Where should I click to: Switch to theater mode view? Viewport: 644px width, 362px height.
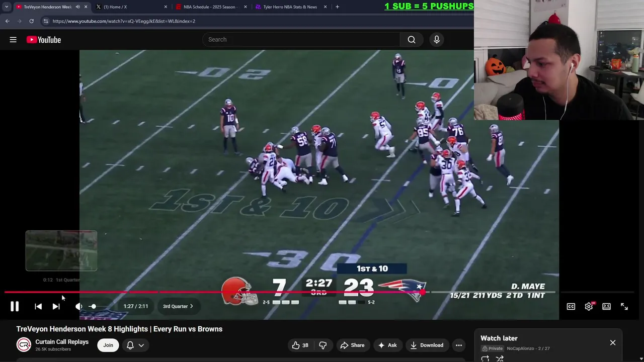[x=606, y=306]
